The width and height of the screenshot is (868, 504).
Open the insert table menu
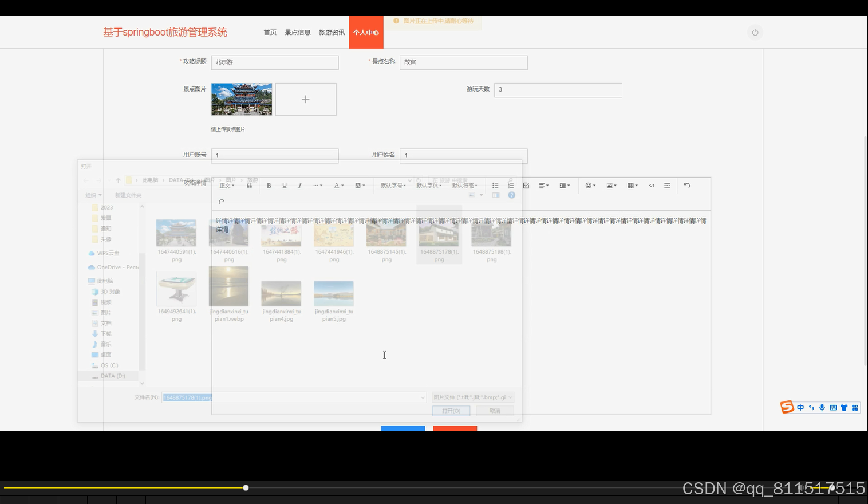(632, 186)
